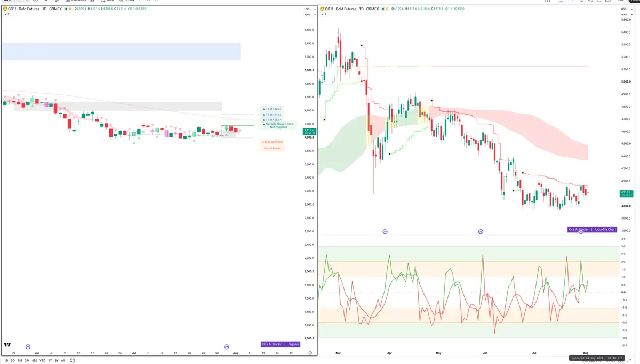Select the 1M time range
The width and height of the screenshot is (640, 364).
pos(20,361)
